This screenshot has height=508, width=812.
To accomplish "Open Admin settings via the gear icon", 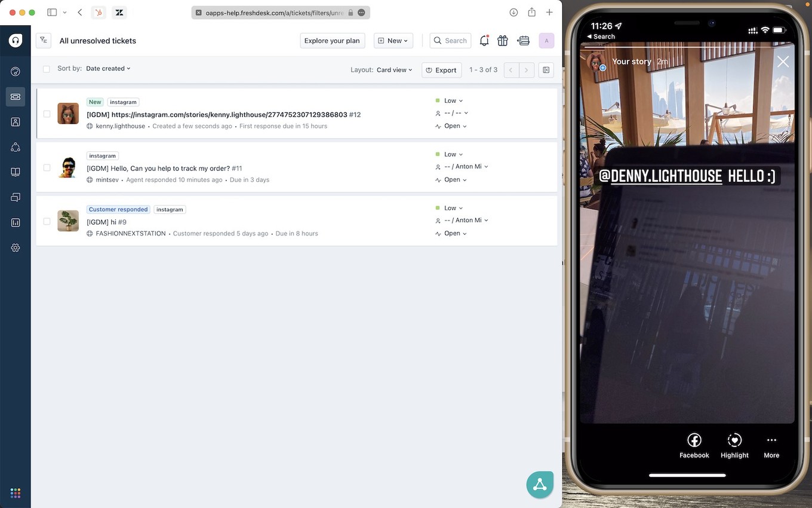I will tap(15, 247).
